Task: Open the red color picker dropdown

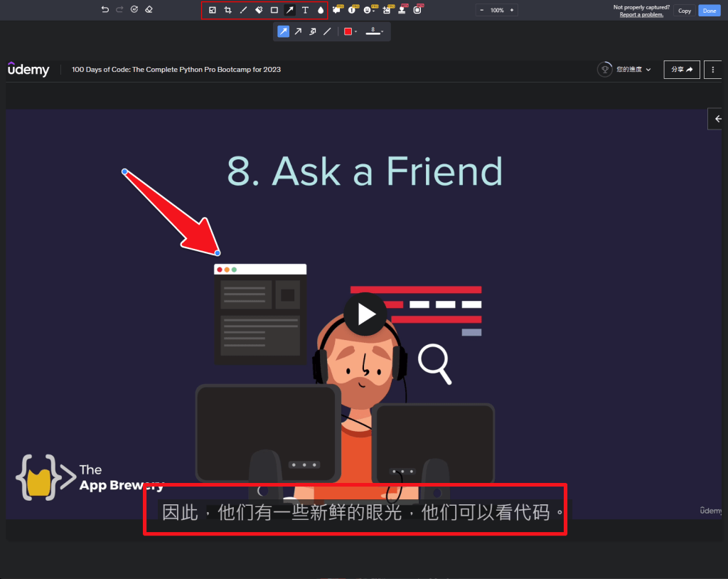Action: click(350, 31)
